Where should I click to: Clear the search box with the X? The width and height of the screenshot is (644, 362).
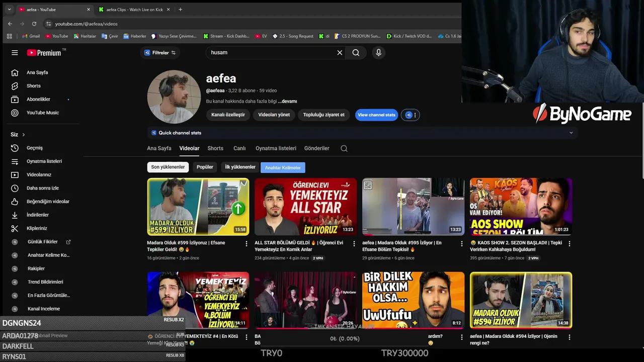340,53
